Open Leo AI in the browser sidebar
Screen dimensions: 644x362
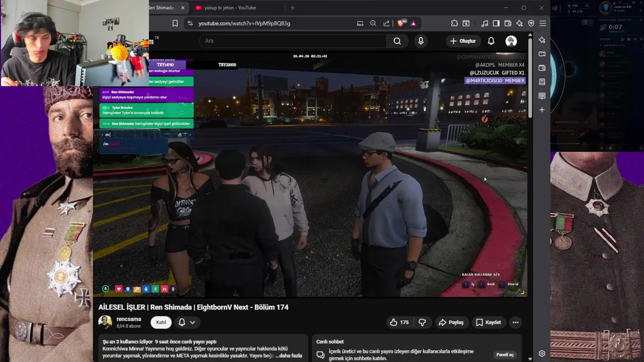click(x=542, y=40)
